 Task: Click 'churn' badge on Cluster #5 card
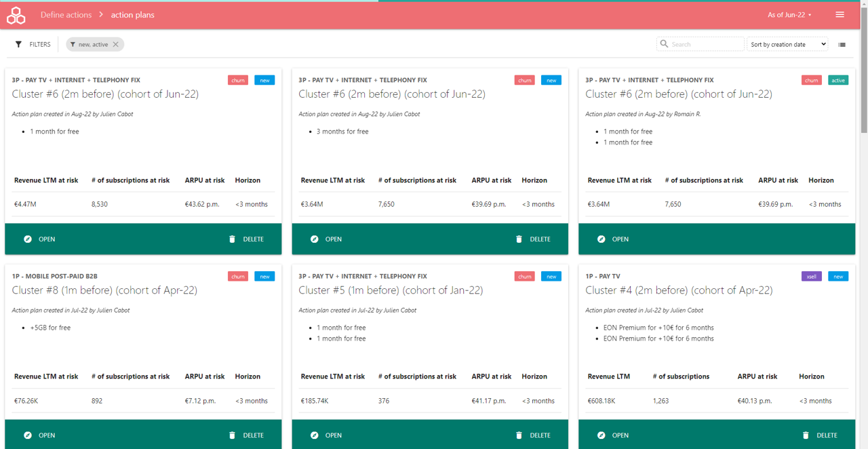[525, 276]
